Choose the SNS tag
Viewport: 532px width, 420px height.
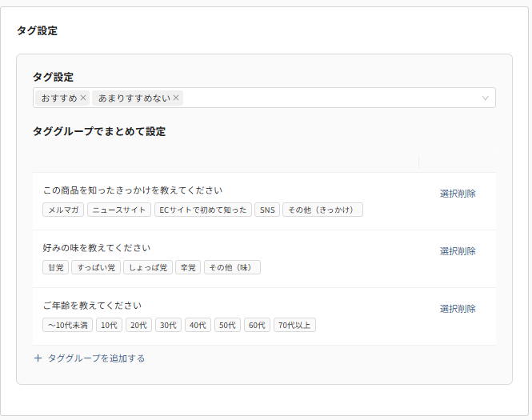pyautogui.click(x=267, y=210)
